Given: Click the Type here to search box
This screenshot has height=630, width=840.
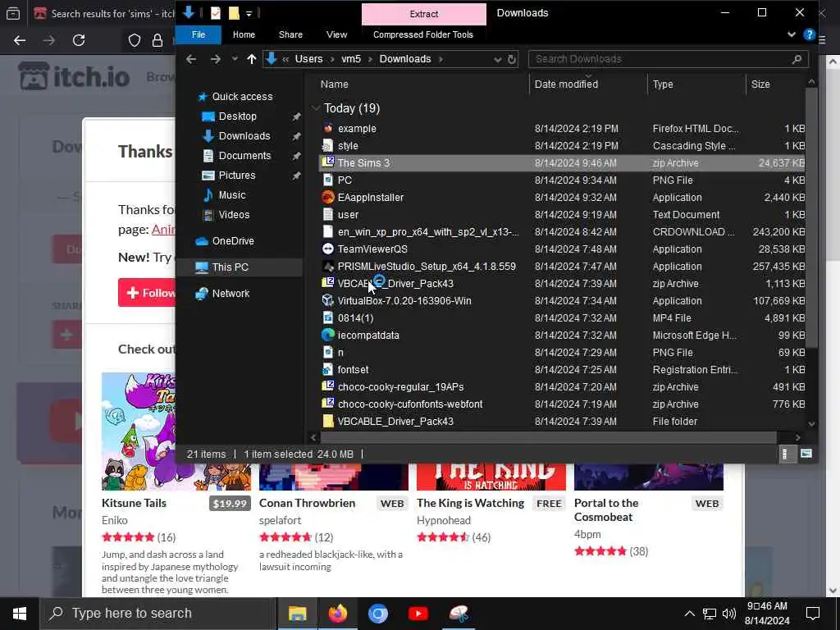Looking at the screenshot, I should click(158, 614).
